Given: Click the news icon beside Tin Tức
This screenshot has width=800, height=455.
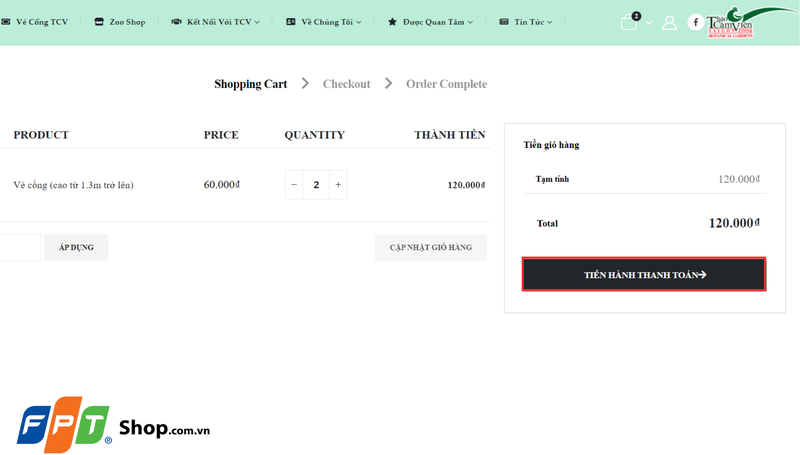Looking at the screenshot, I should tap(504, 22).
